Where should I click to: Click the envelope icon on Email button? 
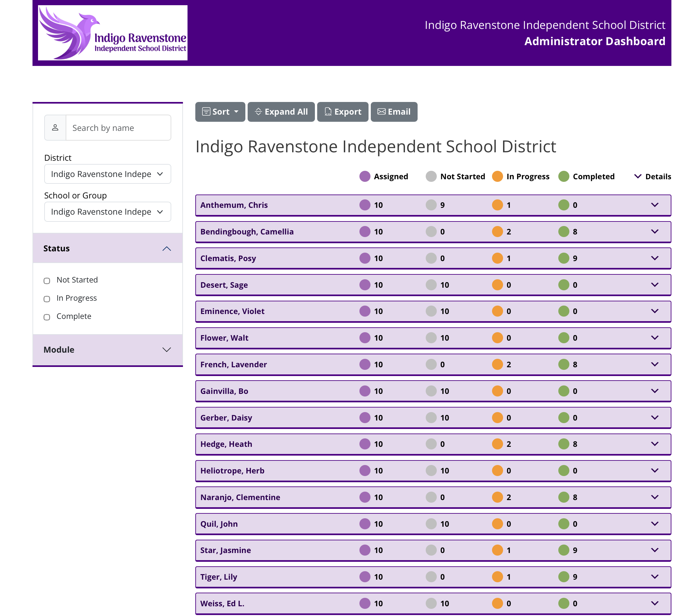(x=382, y=112)
